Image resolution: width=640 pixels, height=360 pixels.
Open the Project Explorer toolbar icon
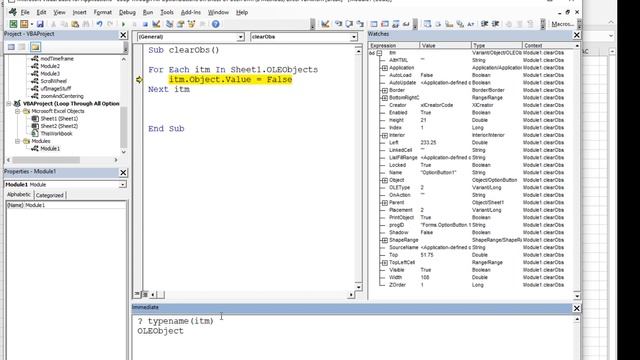[x=169, y=24]
